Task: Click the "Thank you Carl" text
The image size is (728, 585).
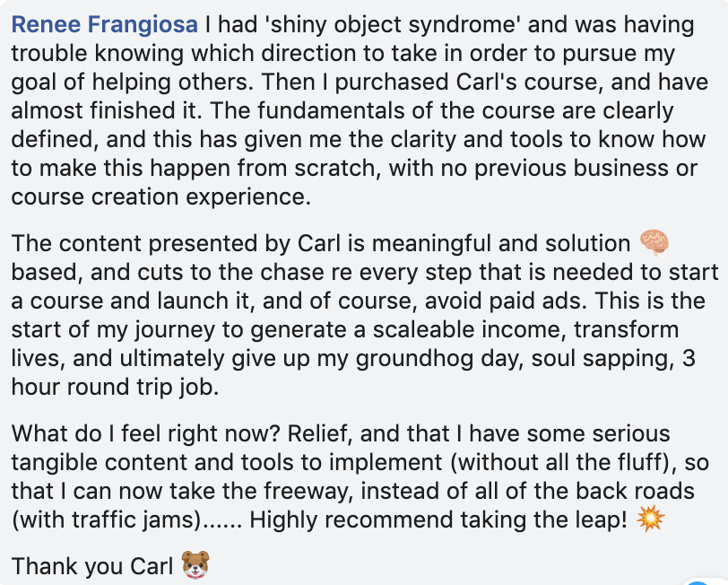Action: pos(91,566)
